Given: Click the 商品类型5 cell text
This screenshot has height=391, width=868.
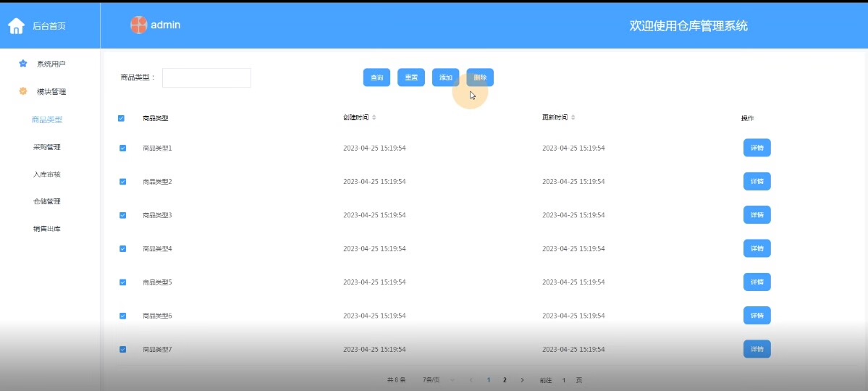Looking at the screenshot, I should click(157, 282).
